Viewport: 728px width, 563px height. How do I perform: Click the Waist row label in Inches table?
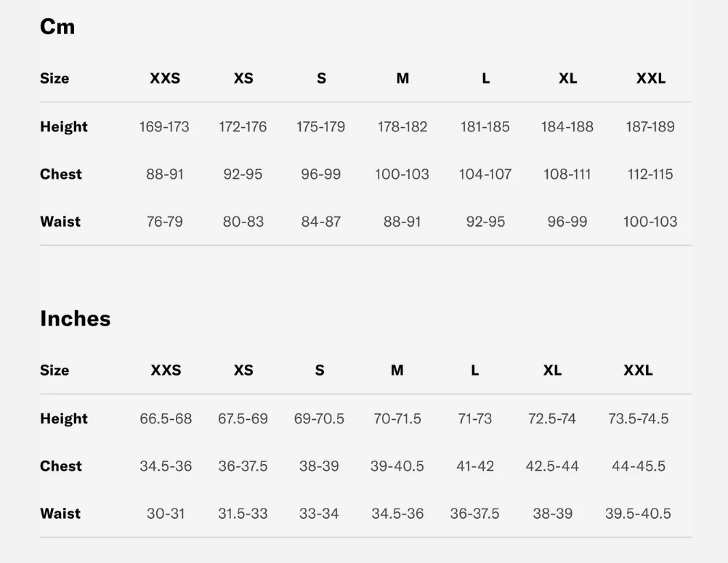point(60,514)
